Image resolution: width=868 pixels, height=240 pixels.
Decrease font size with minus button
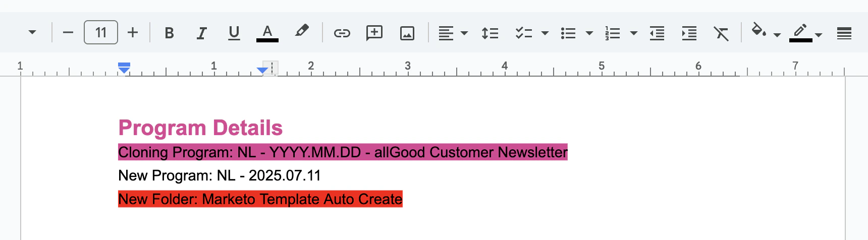[68, 32]
